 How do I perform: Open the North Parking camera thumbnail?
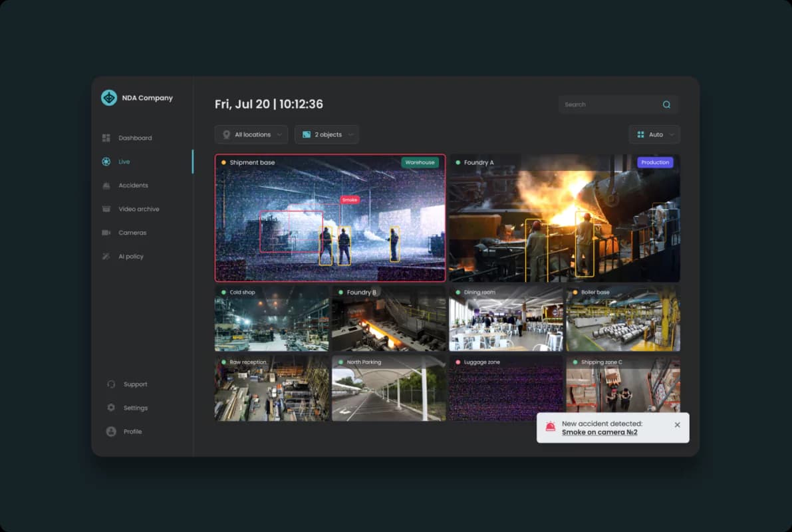388,388
